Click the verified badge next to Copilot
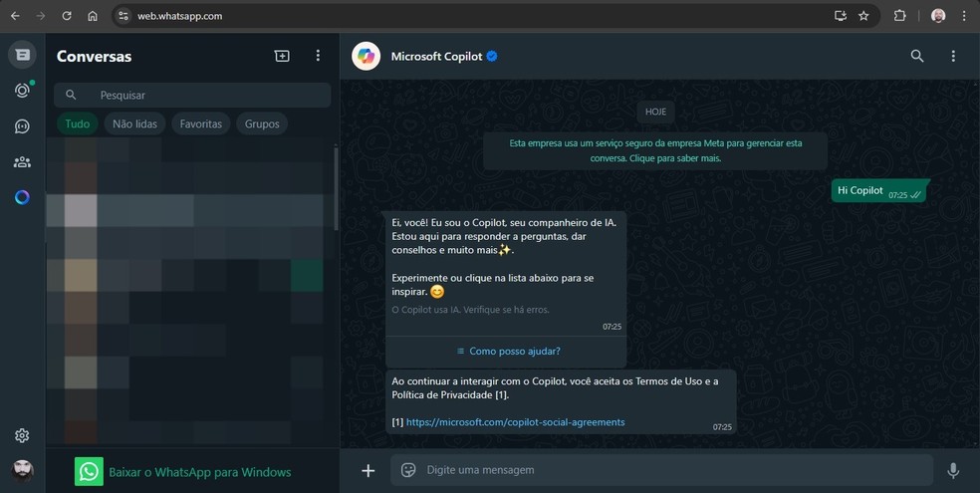Screen dimensions: 980x493 [x=492, y=56]
